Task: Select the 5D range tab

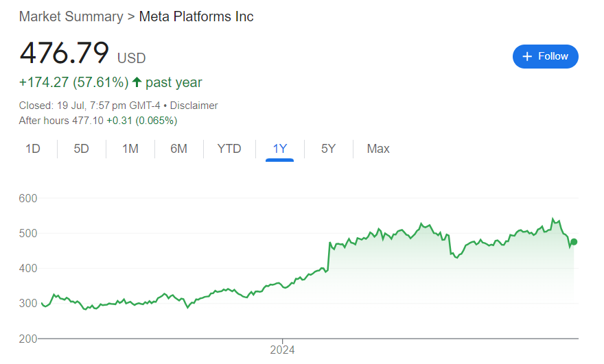Action: [x=82, y=149]
